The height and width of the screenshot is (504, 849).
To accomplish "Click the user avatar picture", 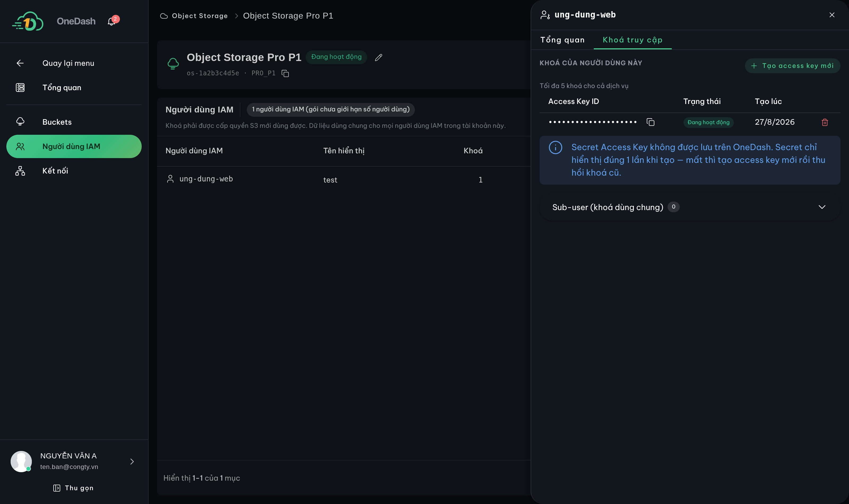I will click(21, 461).
